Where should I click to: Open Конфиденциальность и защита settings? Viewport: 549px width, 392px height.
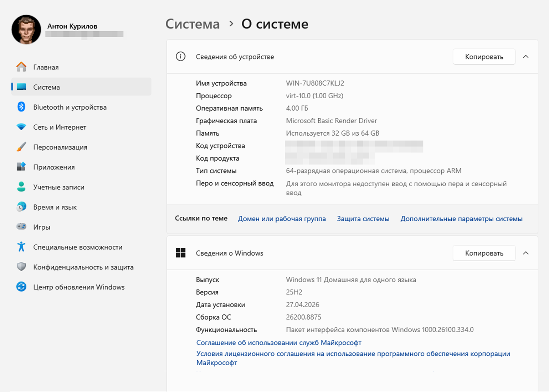tap(81, 267)
